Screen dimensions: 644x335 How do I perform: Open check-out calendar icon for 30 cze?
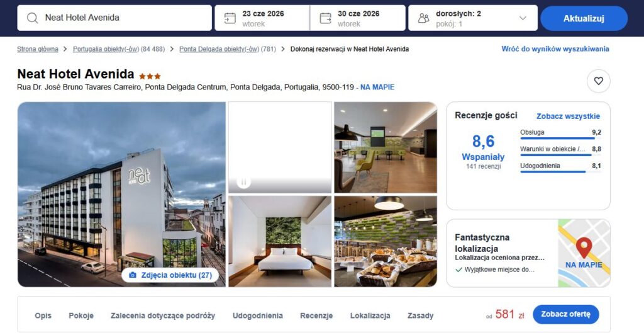click(x=325, y=18)
